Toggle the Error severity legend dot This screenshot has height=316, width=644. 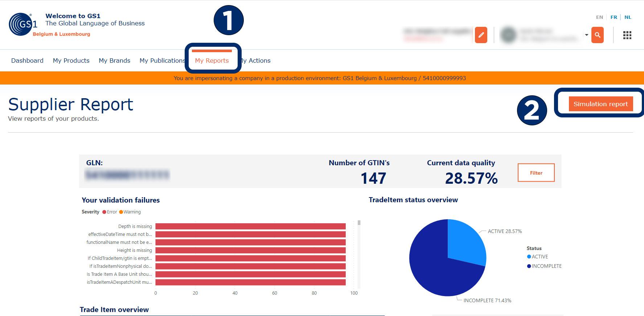pos(104,212)
